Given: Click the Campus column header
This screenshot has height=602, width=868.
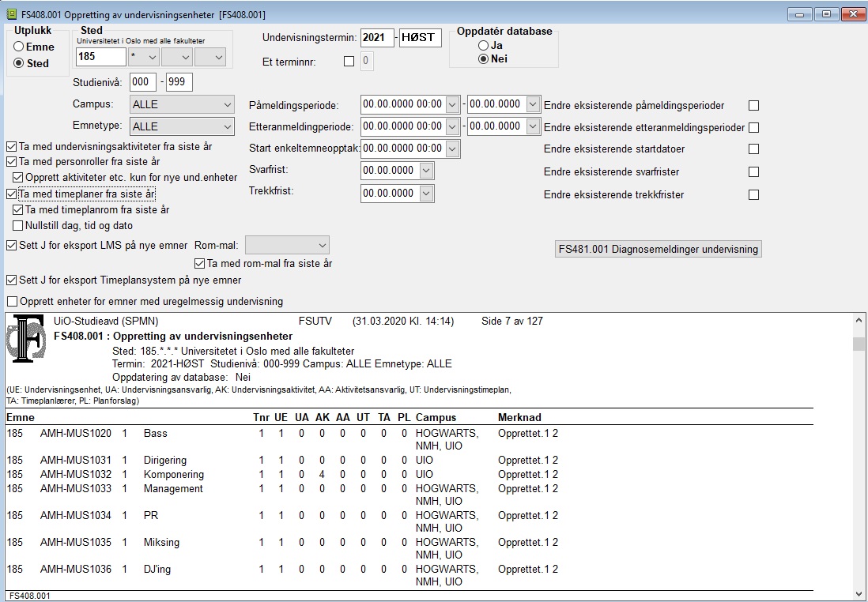Looking at the screenshot, I should (436, 418).
